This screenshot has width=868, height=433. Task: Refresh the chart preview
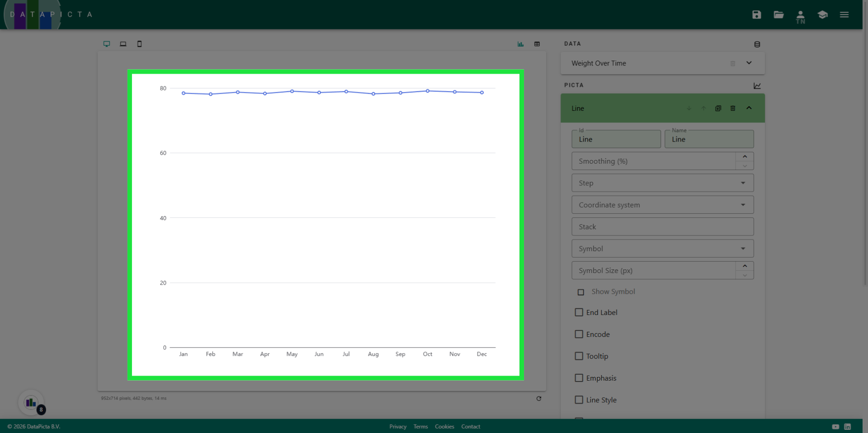tap(538, 398)
